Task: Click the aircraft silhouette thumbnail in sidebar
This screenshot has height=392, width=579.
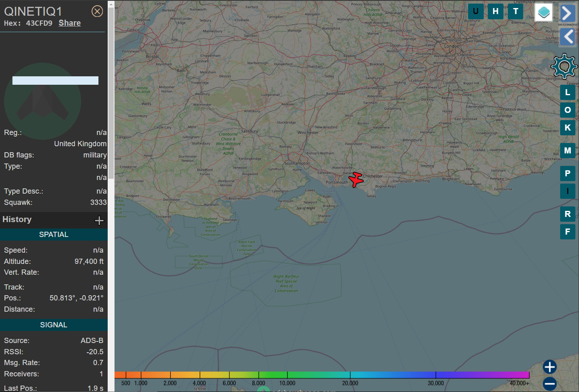Action: click(x=43, y=101)
